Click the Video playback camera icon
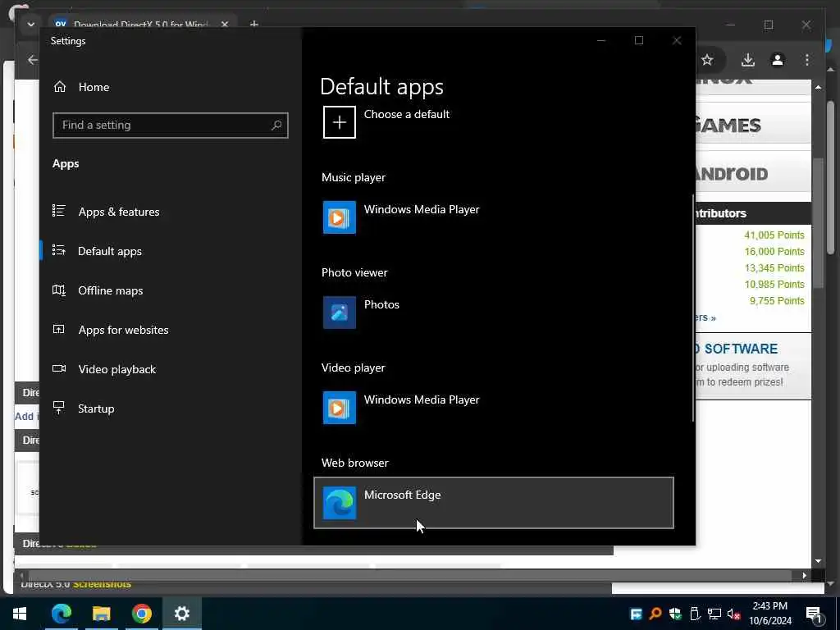Screen dimensions: 840x630 click(x=59, y=368)
